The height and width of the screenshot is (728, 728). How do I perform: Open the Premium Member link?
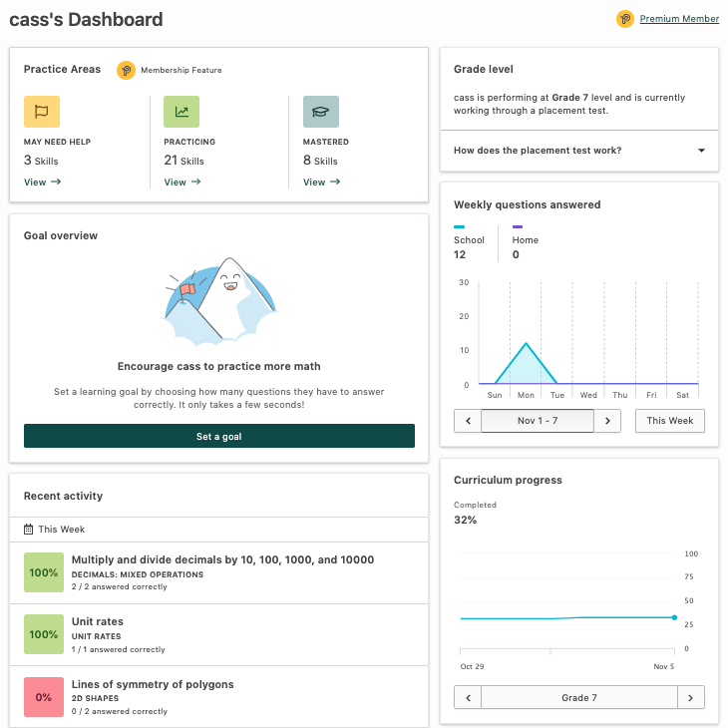pos(679,19)
